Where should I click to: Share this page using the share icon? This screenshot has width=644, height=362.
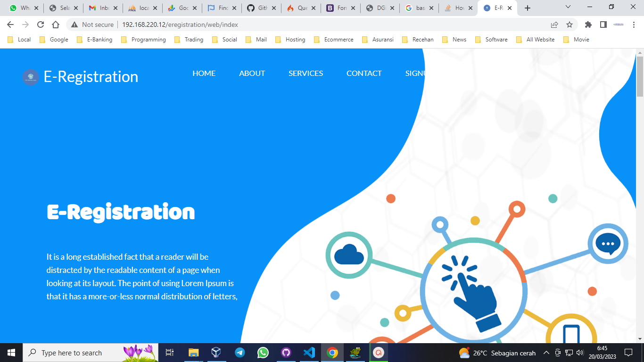pos(554,25)
